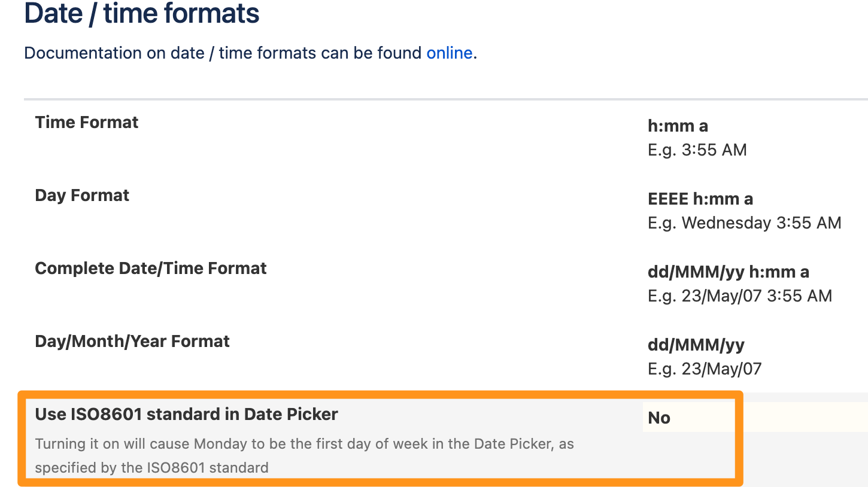The height and width of the screenshot is (487, 868).
Task: Click Use ISO8601 standard in Date Picker label
Action: click(x=187, y=414)
